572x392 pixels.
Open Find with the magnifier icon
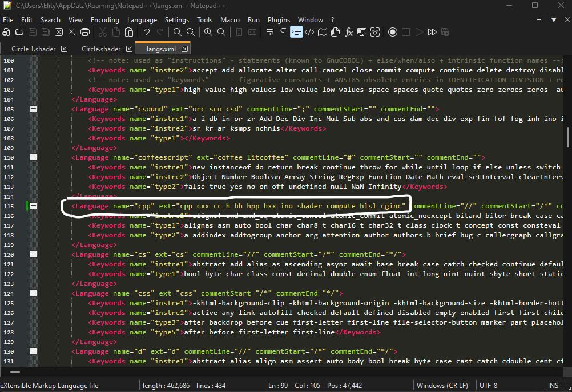pyautogui.click(x=178, y=32)
